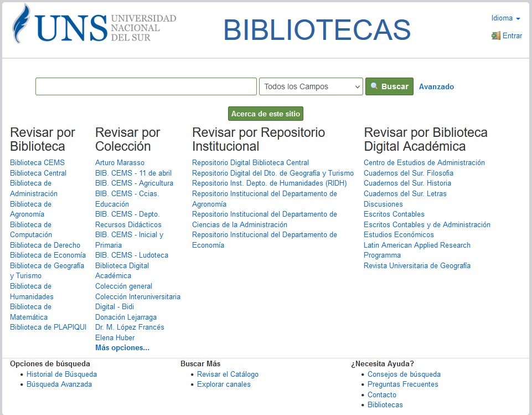Open the Idioma language dropdown
The width and height of the screenshot is (532, 415).
tap(505, 18)
